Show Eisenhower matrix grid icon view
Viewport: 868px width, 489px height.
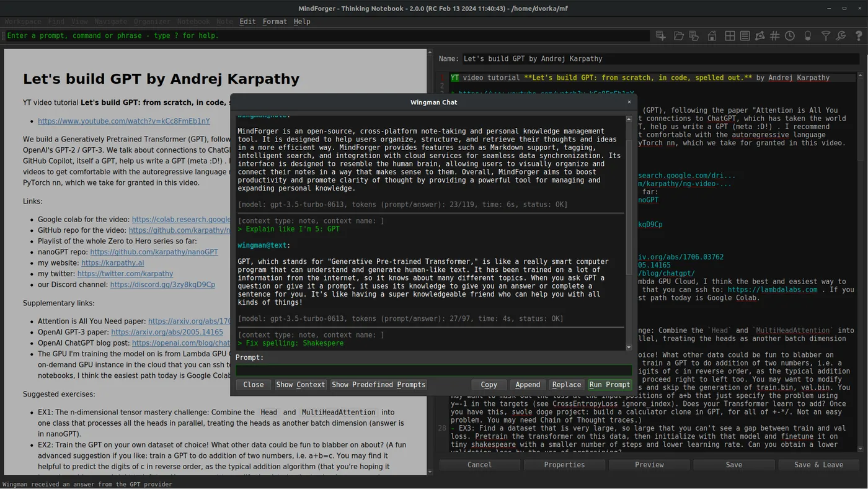pyautogui.click(x=730, y=36)
